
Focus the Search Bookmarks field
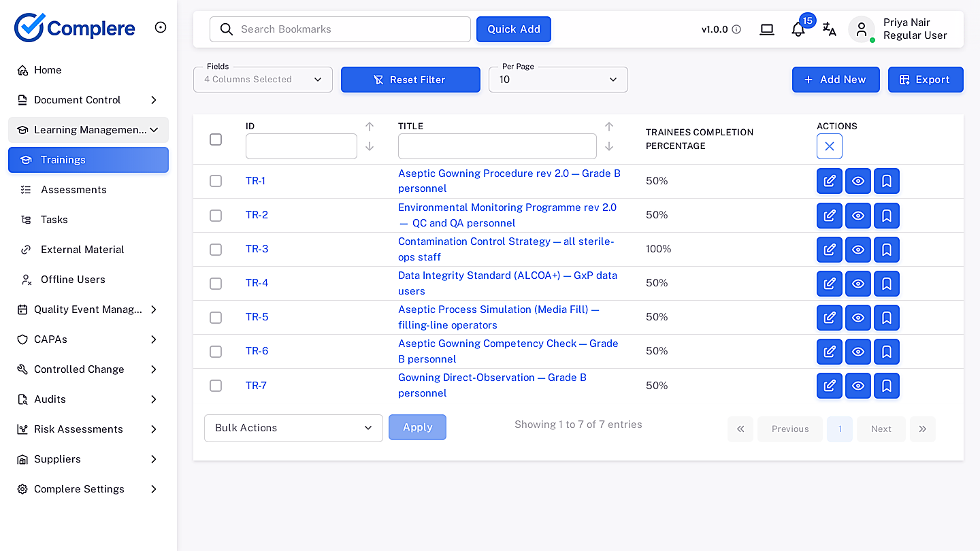tap(340, 29)
